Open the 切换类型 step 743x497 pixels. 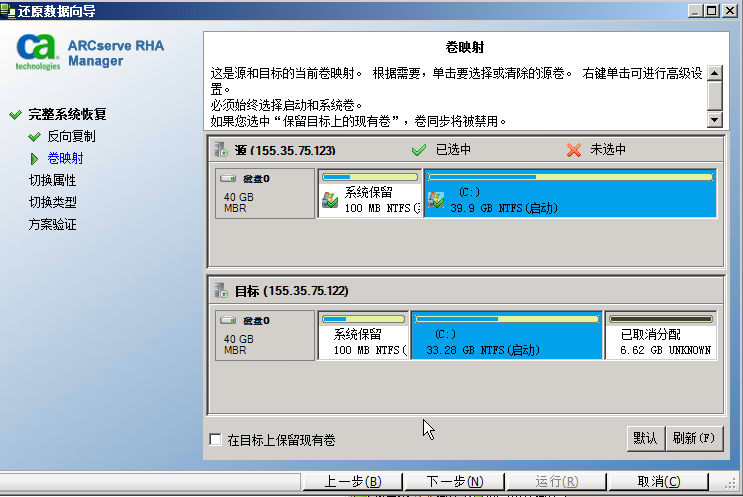52,202
